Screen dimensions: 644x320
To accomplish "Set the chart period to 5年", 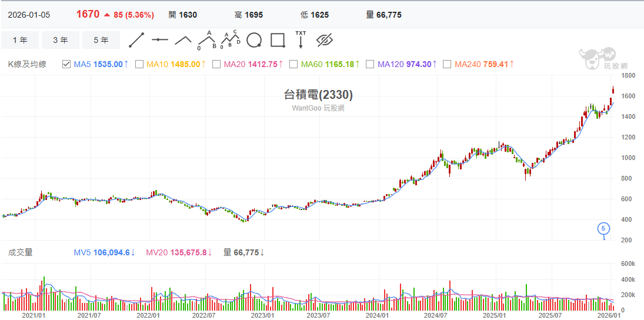I will click(x=101, y=40).
